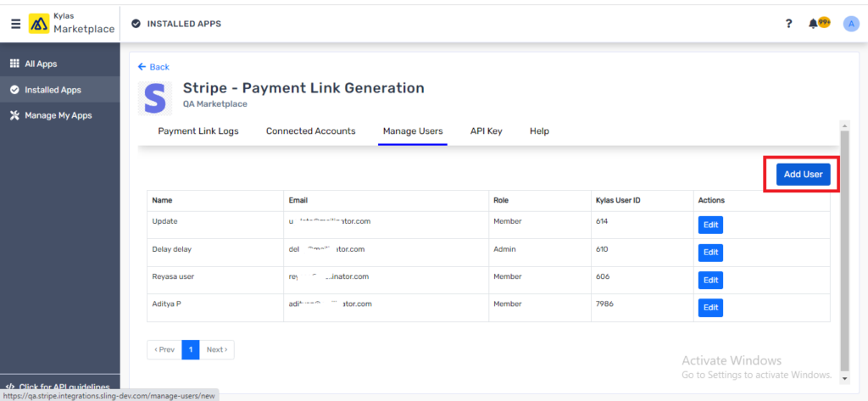Click the API guidelines code icon

[x=10, y=387]
